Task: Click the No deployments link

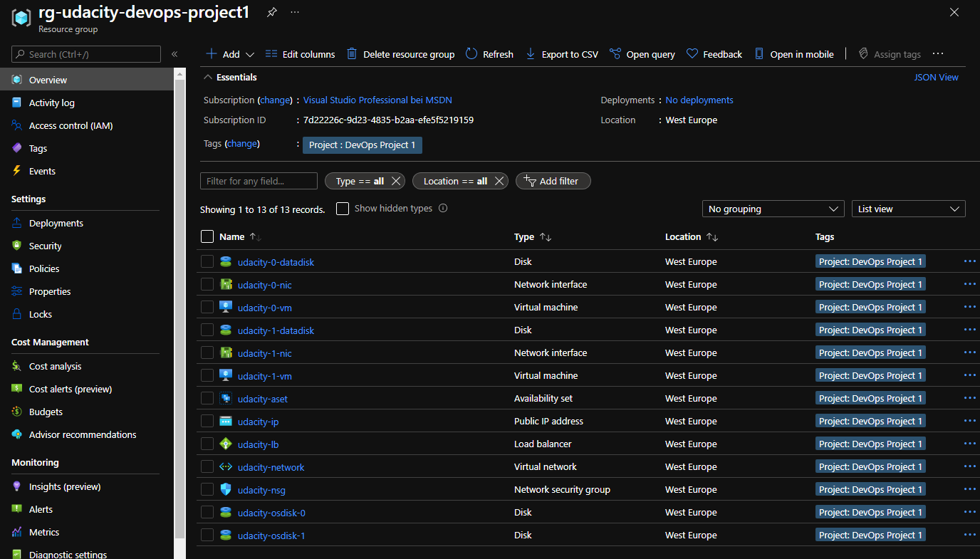Action: [699, 100]
